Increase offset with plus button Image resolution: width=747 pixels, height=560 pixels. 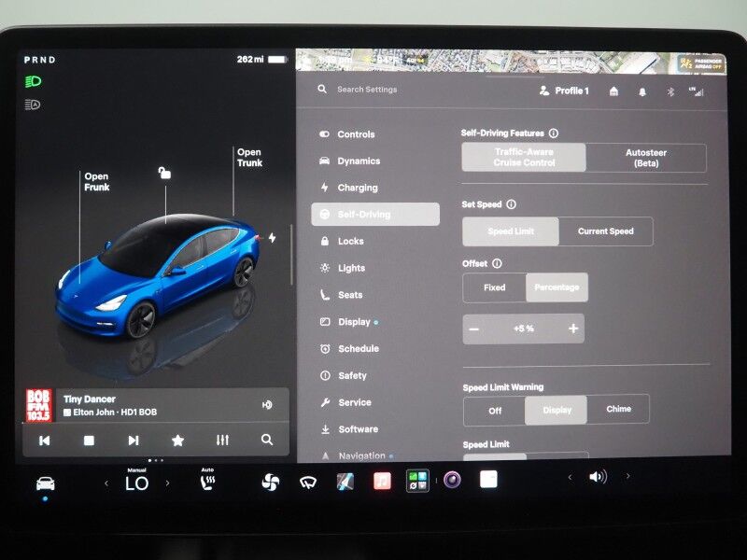(573, 329)
